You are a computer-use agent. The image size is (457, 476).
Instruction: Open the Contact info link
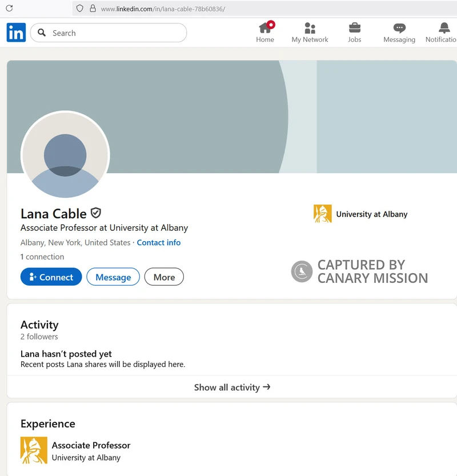(x=159, y=242)
